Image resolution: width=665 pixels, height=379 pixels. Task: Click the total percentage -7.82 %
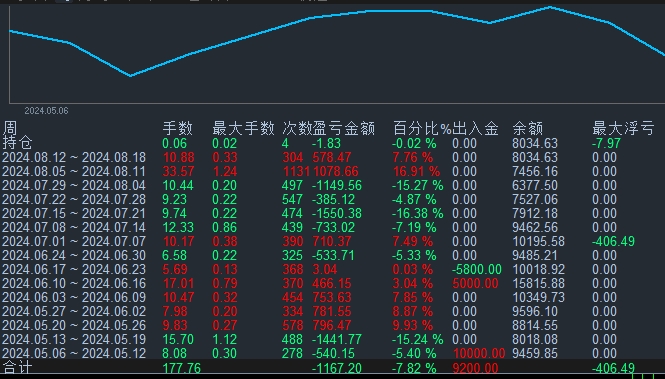[414, 368]
